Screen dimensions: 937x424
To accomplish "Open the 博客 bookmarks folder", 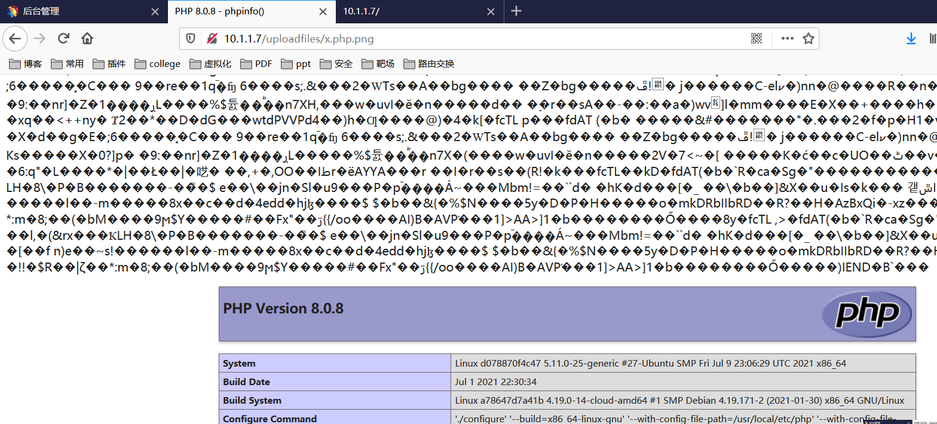I will tap(26, 64).
